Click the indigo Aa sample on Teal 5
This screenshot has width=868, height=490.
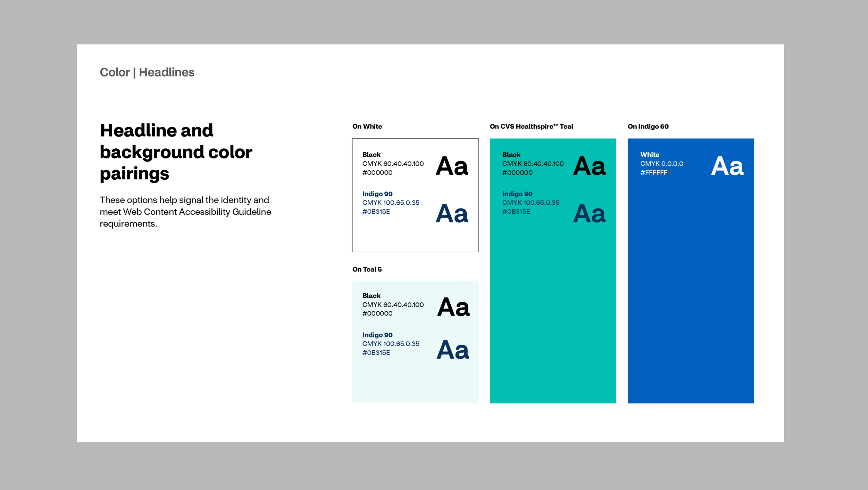(453, 350)
